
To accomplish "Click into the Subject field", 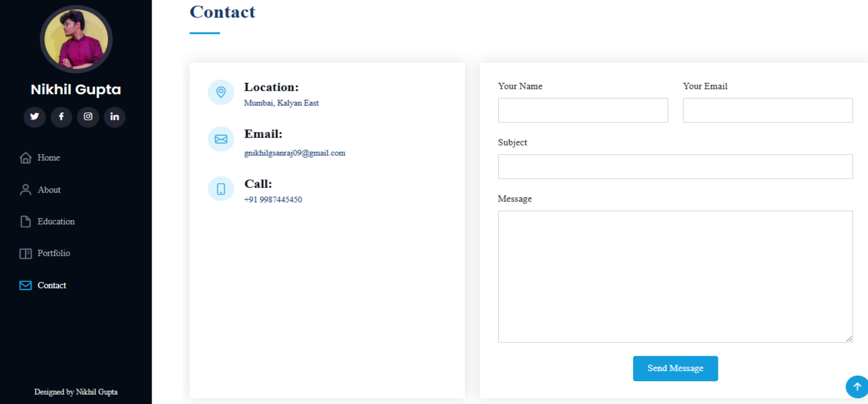I will (675, 166).
